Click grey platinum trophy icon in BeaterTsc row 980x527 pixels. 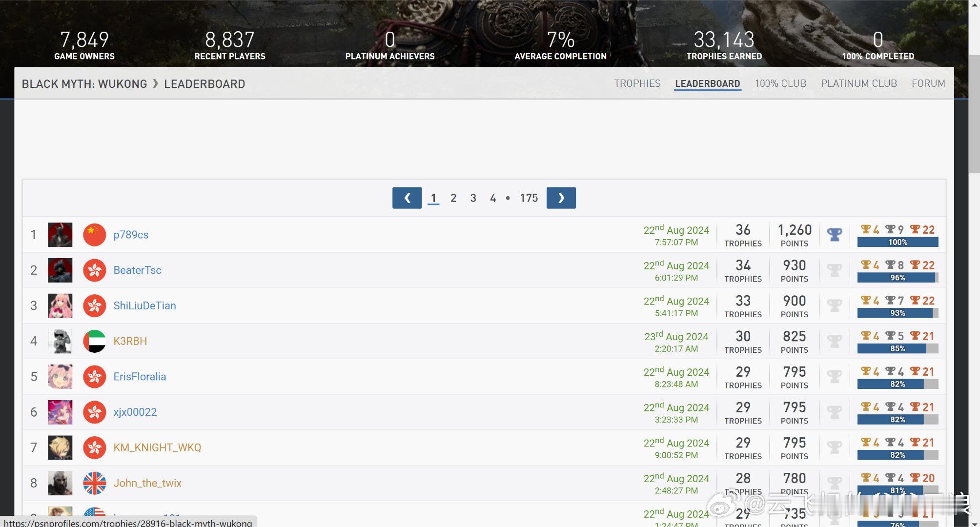(x=835, y=270)
